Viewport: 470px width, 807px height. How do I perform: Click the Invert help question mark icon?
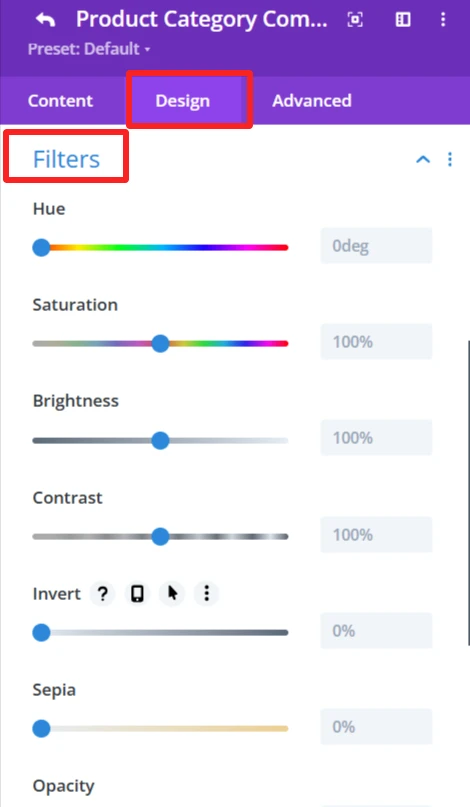tap(102, 593)
